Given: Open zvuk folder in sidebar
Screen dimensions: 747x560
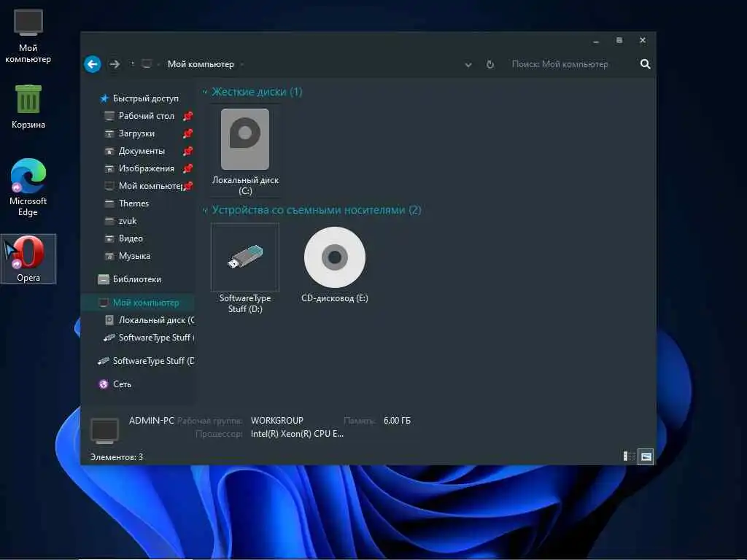Looking at the screenshot, I should point(121,221).
